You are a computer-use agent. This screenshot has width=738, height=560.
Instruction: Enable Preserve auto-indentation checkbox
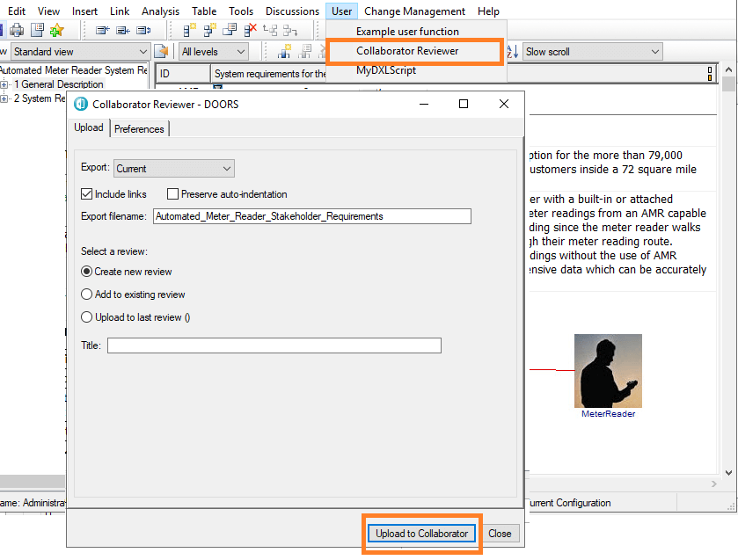point(173,194)
